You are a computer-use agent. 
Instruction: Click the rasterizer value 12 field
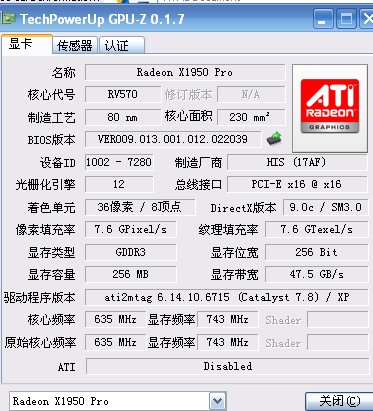(119, 184)
